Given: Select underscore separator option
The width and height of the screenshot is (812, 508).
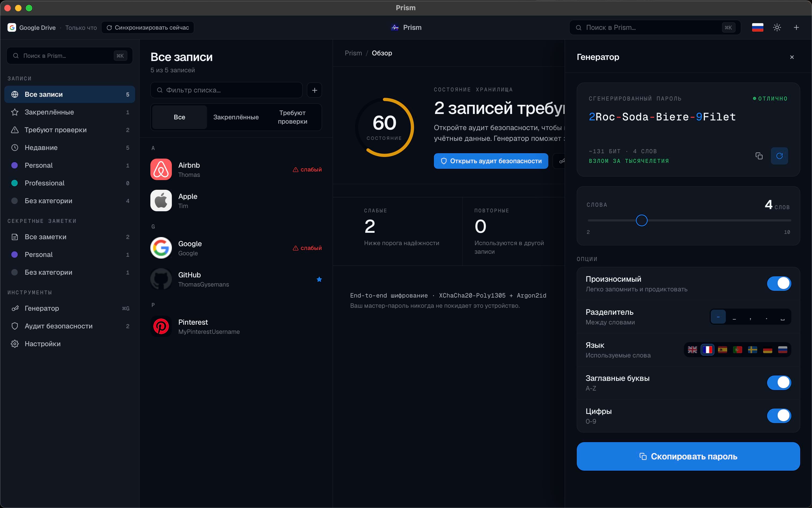Looking at the screenshot, I should coord(734,317).
